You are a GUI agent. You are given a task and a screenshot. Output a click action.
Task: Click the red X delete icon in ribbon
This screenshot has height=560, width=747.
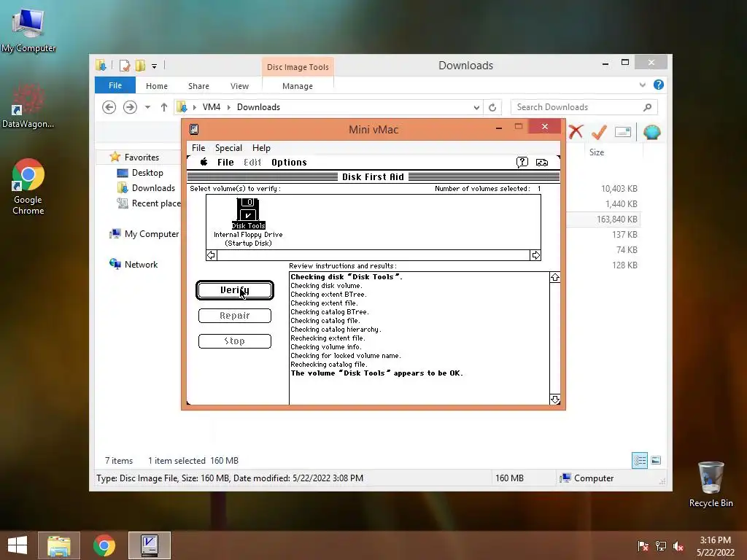[576, 132]
